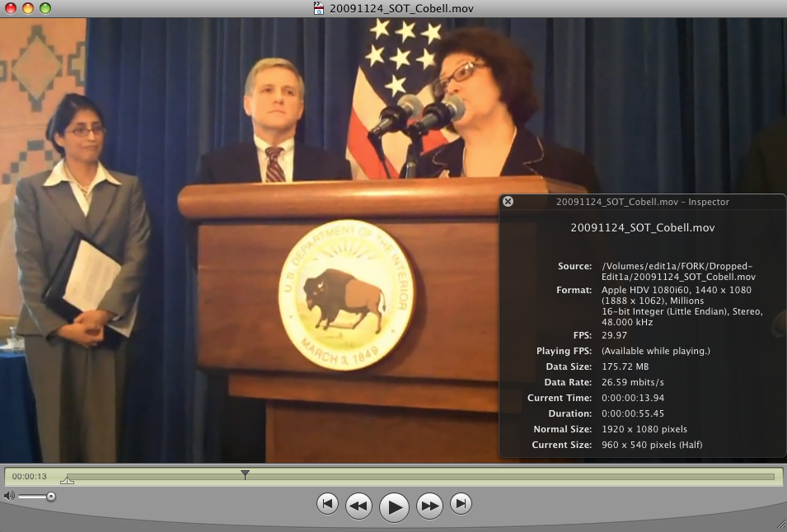Click the playhead marker on the timeline
Screen dimensions: 787x532
click(245, 474)
